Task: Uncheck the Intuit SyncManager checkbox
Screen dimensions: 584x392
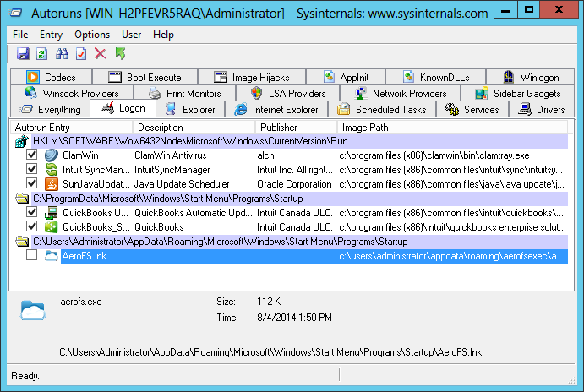Action: 32,169
